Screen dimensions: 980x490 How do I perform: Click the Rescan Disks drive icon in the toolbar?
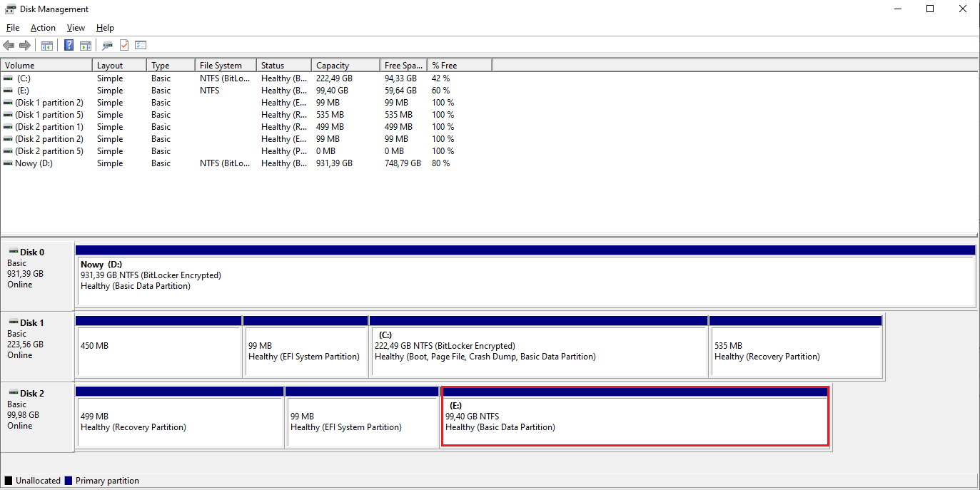[x=107, y=46]
